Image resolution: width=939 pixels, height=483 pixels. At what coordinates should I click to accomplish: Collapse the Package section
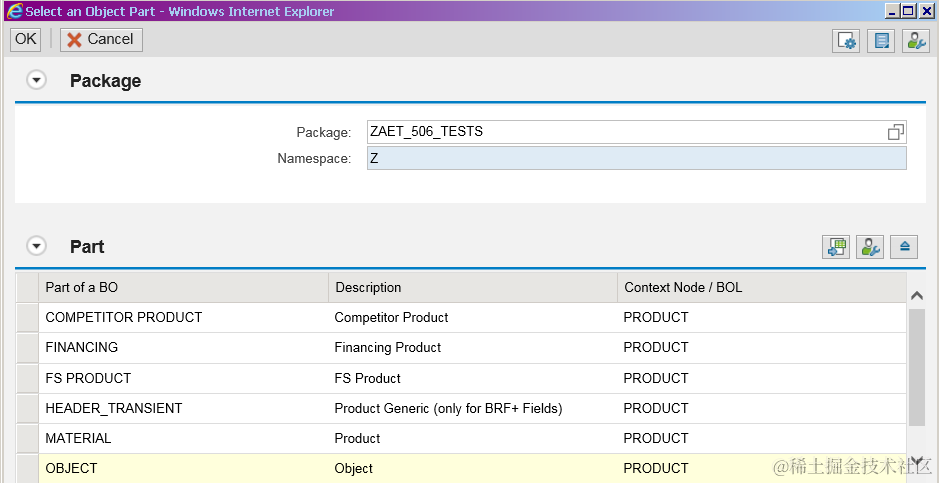pos(37,81)
